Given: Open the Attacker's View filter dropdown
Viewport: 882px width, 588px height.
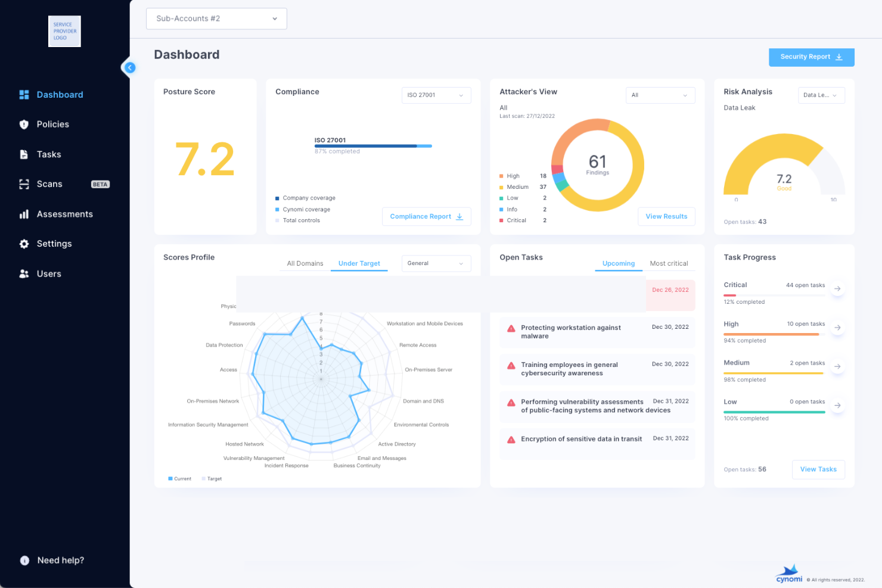Looking at the screenshot, I should point(660,95).
